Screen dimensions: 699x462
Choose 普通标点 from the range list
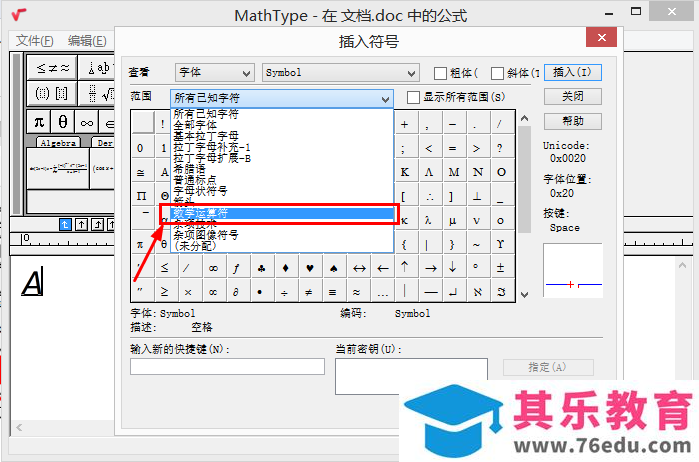point(282,180)
